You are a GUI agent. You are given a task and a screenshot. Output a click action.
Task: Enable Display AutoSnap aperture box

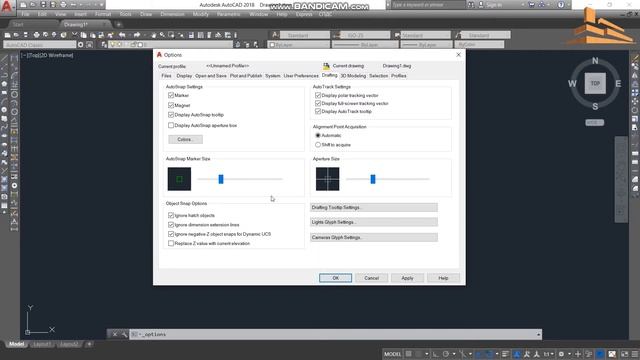(171, 125)
